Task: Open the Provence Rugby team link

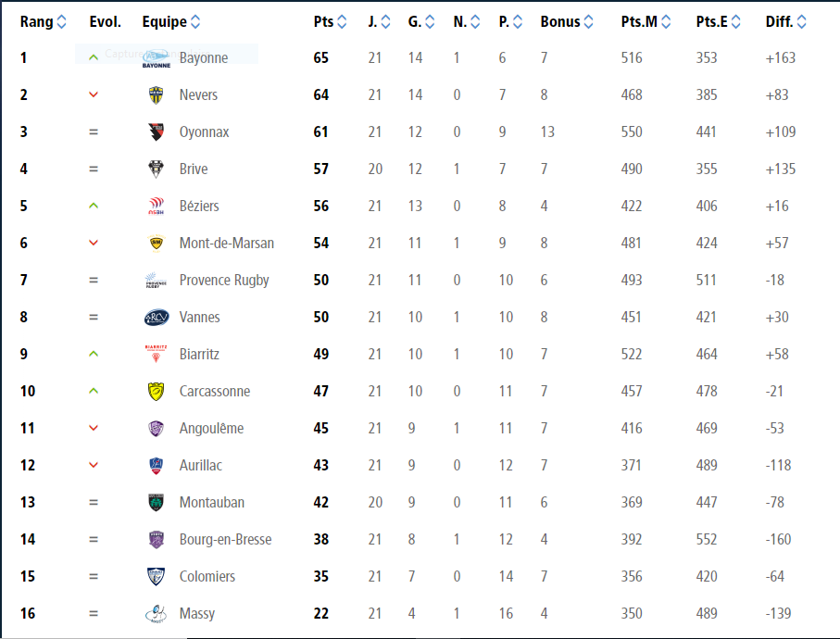Action: (224, 281)
